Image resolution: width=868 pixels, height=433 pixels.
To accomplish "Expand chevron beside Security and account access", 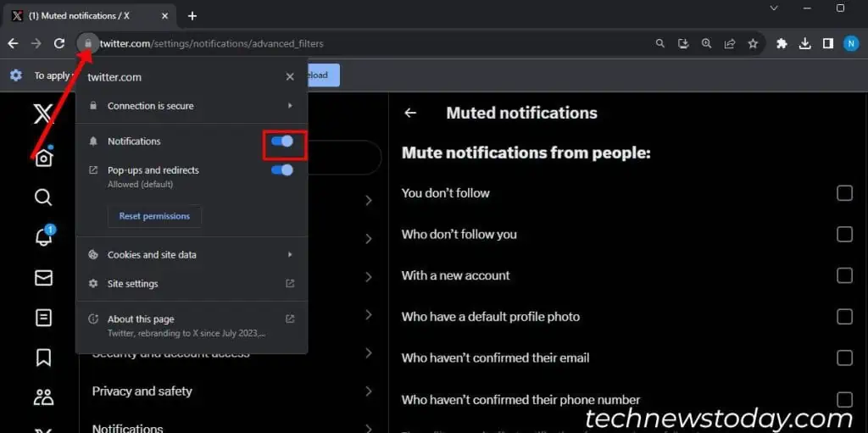I will coord(369,353).
